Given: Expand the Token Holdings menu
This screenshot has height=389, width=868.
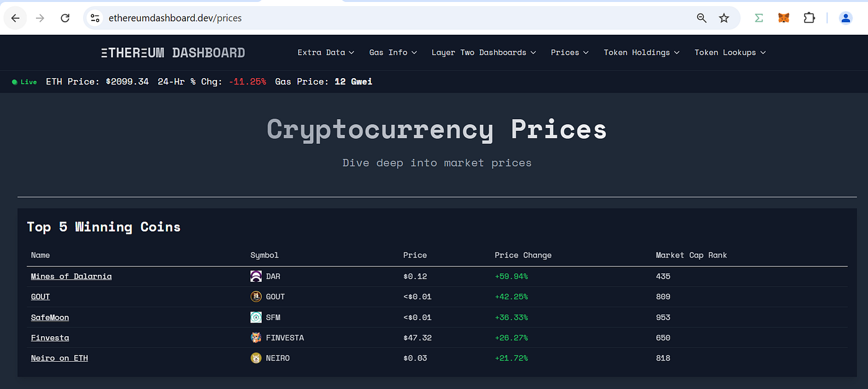Looking at the screenshot, I should point(642,53).
